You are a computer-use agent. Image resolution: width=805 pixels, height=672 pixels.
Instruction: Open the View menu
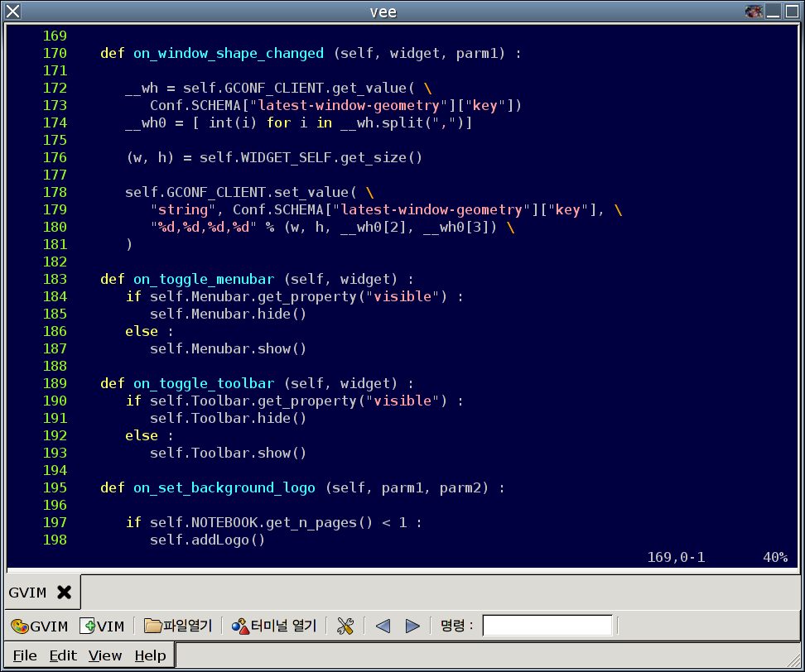[105, 655]
